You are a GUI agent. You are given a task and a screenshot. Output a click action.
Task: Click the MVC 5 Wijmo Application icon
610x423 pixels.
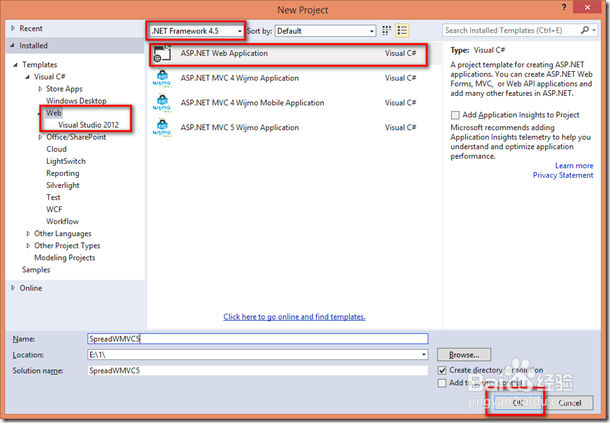pyautogui.click(x=162, y=128)
